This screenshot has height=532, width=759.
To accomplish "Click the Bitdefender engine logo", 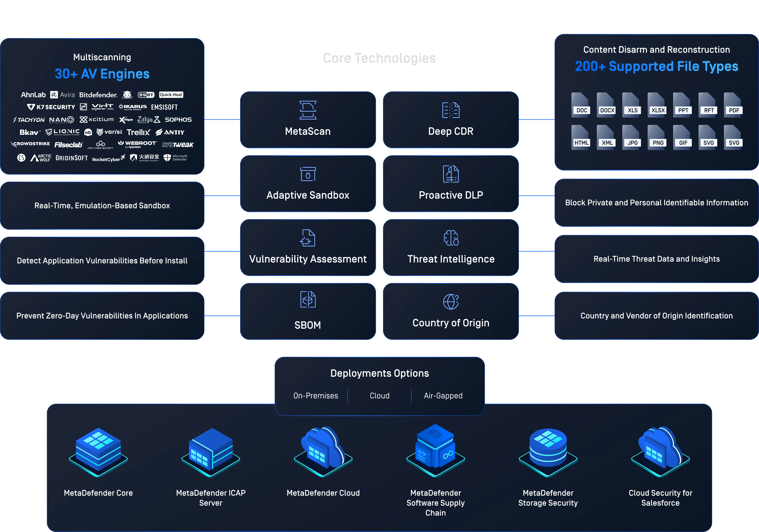I will [98, 95].
